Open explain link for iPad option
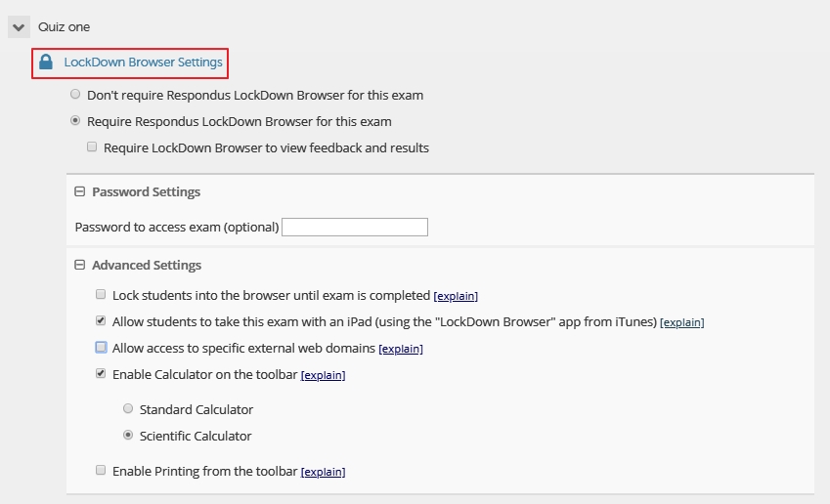 [x=681, y=322]
